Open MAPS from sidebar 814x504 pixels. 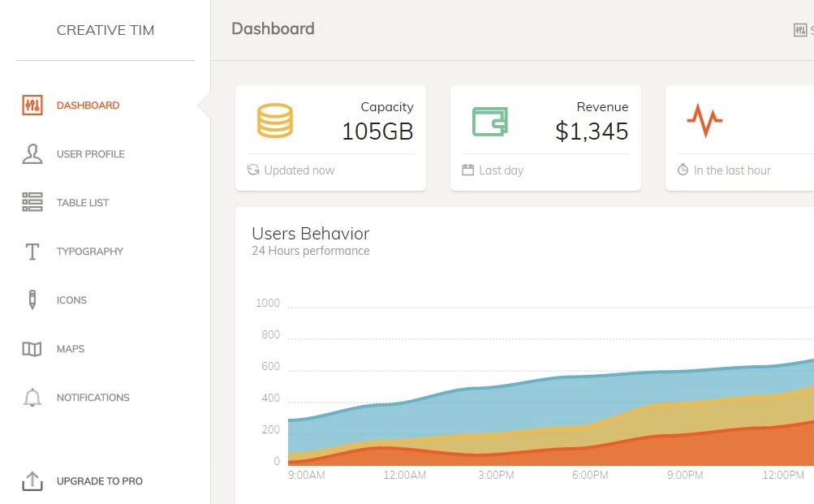coord(71,349)
